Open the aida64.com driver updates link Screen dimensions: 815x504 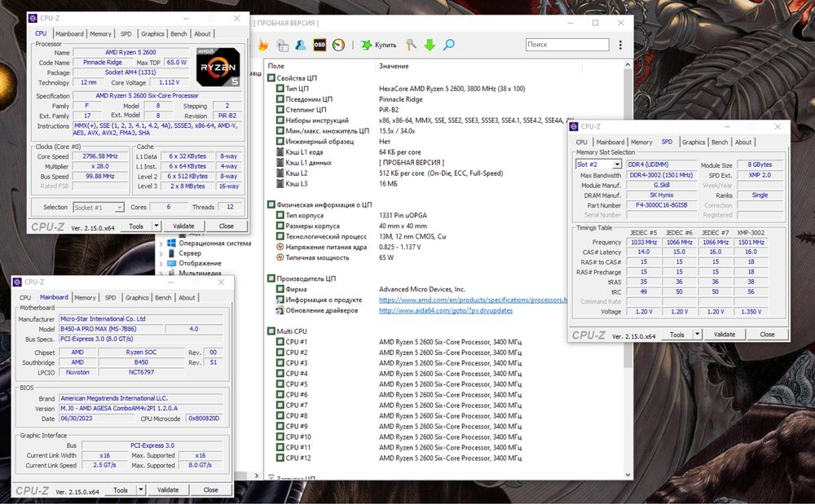pyautogui.click(x=446, y=310)
